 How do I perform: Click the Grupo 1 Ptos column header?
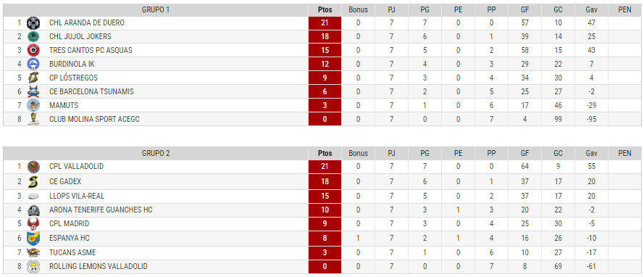pyautogui.click(x=325, y=10)
